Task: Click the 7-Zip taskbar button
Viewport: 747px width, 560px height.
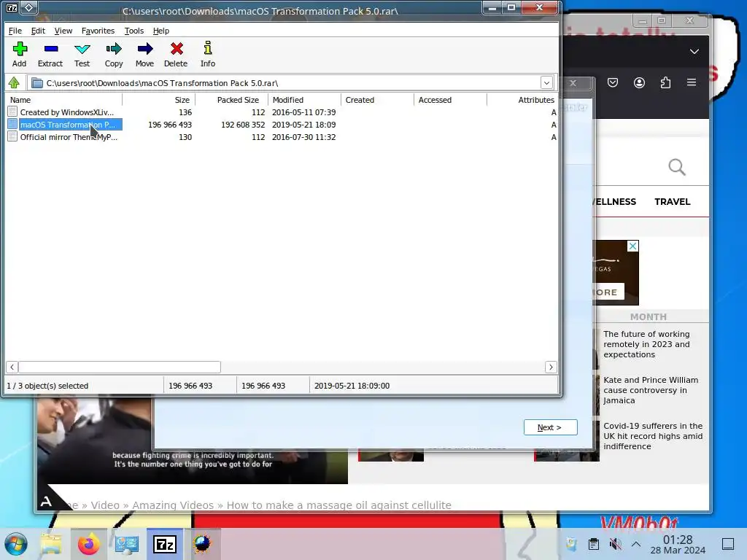Action: (165, 544)
